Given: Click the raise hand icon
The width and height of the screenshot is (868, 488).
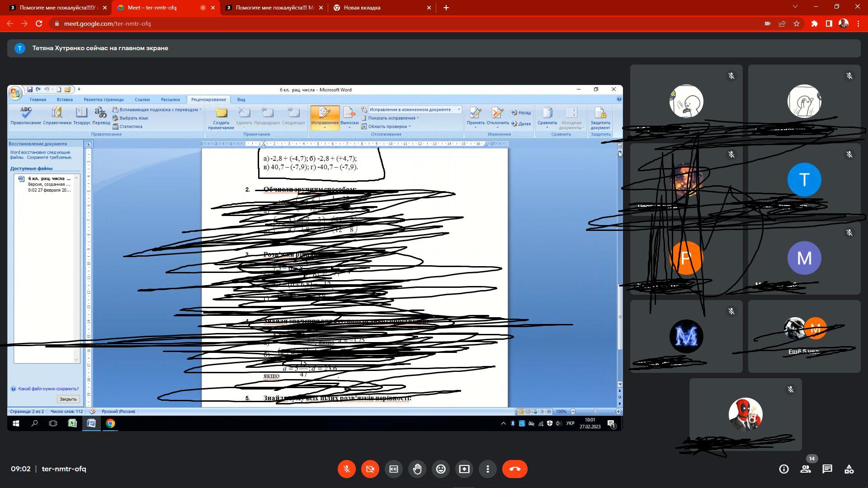Looking at the screenshot, I should click(417, 469).
